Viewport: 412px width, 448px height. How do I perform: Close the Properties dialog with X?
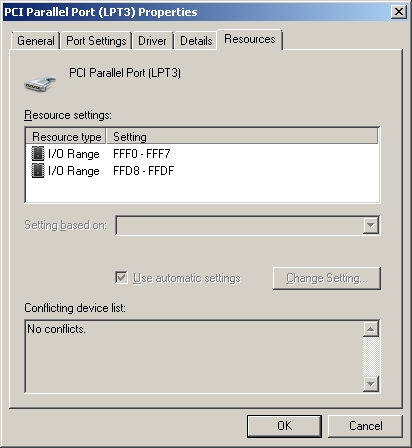tap(399, 12)
